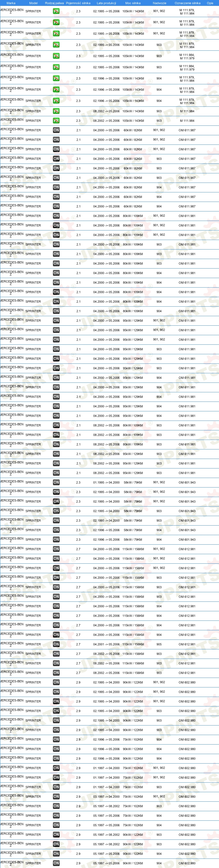Screen dimensions: 219x868
Task: Click the green petrol icon in first table row
Action: [x=56, y=11]
